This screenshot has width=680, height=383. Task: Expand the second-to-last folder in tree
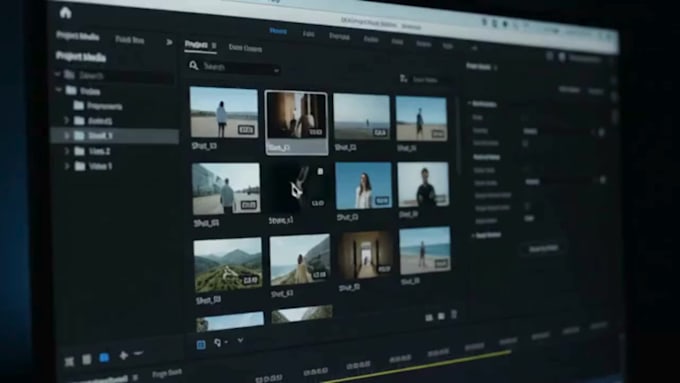67,151
